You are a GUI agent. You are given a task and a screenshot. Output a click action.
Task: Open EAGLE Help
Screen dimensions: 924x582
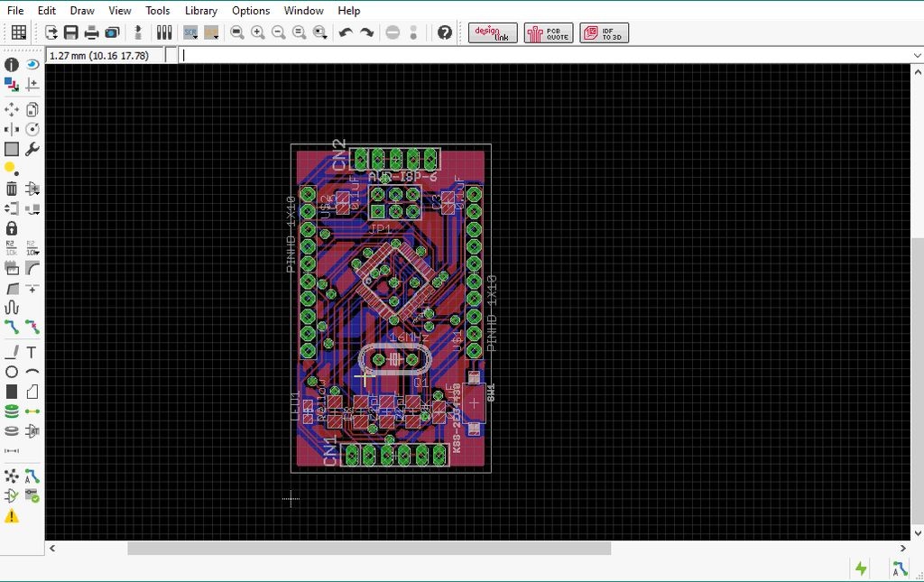tap(444, 32)
